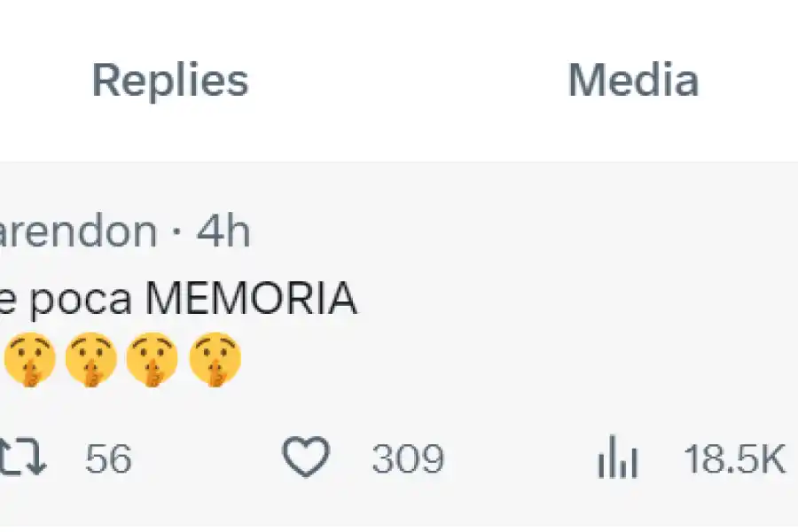Switch to the Replies tab
798x532 pixels.
click(170, 81)
